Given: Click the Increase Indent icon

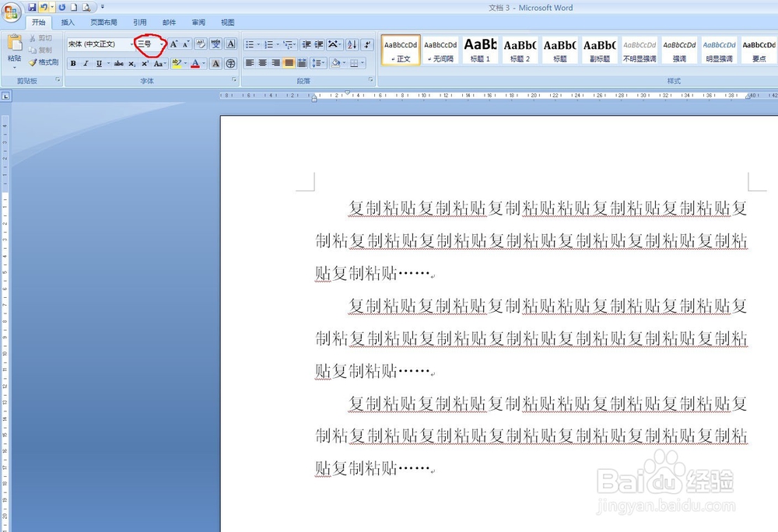Looking at the screenshot, I should pos(318,44).
